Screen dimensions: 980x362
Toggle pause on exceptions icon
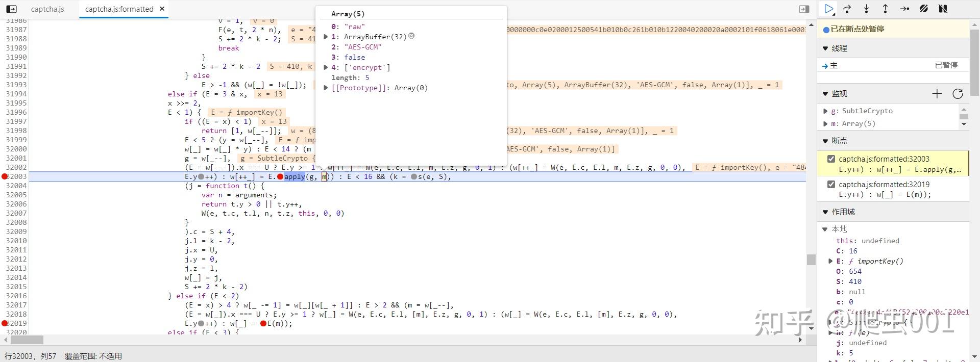point(943,9)
